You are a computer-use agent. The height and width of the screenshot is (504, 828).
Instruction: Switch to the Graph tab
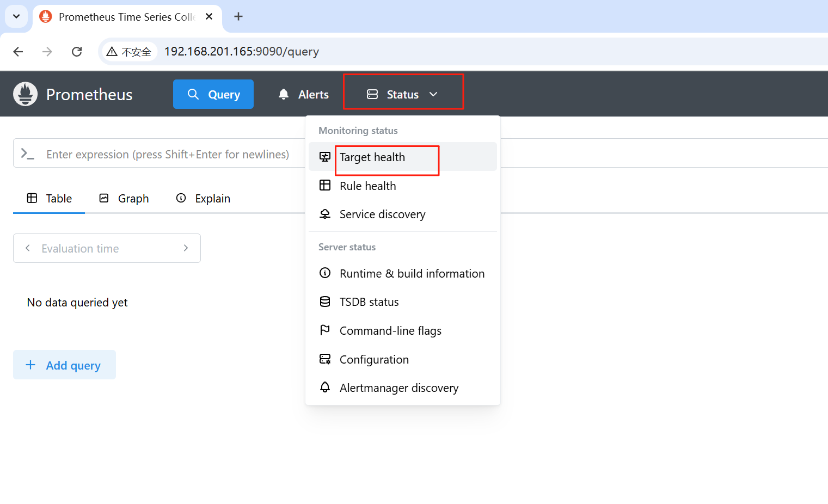point(124,198)
